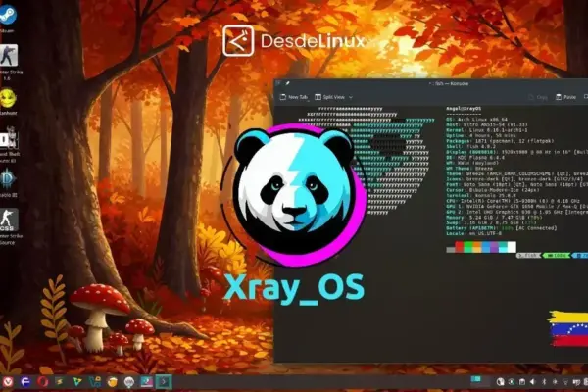Launch Counter Strike 1.6 from the desktop

[9, 56]
